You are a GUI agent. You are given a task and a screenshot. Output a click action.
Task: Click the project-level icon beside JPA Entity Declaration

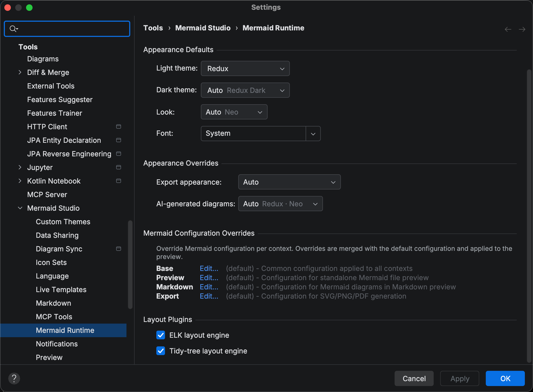(119, 140)
